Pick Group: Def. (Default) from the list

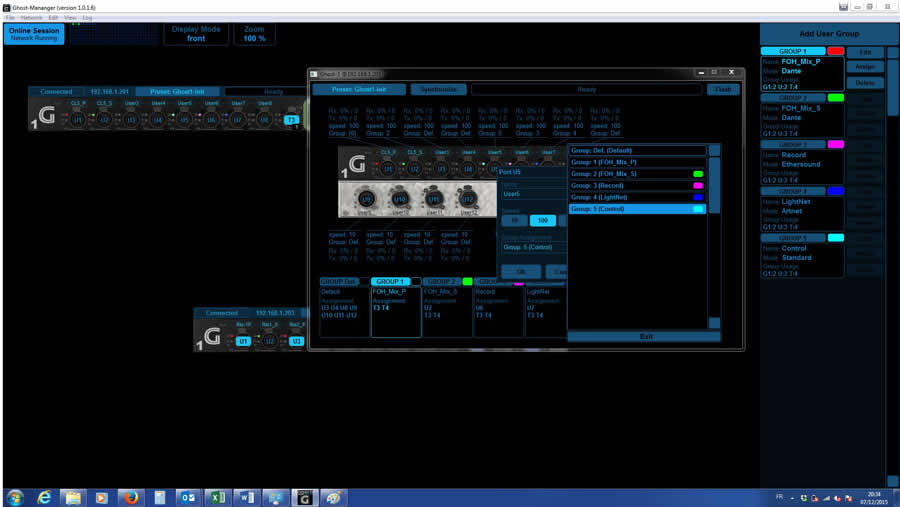(636, 150)
